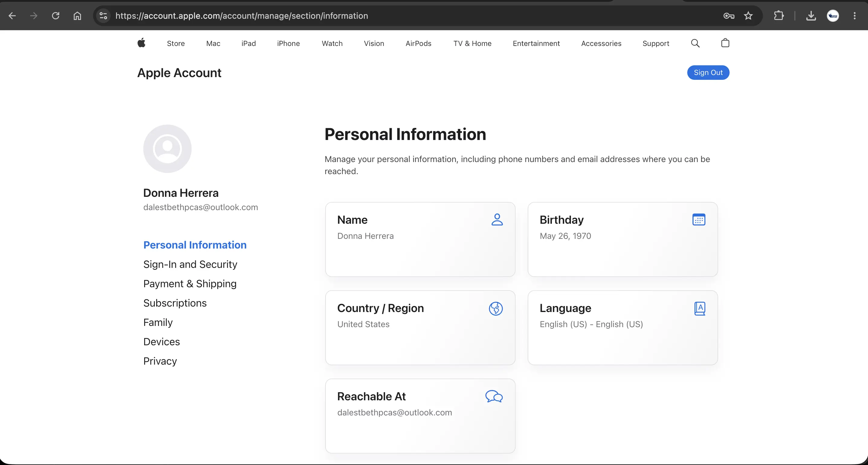Open the Family section
Image resolution: width=868 pixels, height=465 pixels.
(158, 323)
